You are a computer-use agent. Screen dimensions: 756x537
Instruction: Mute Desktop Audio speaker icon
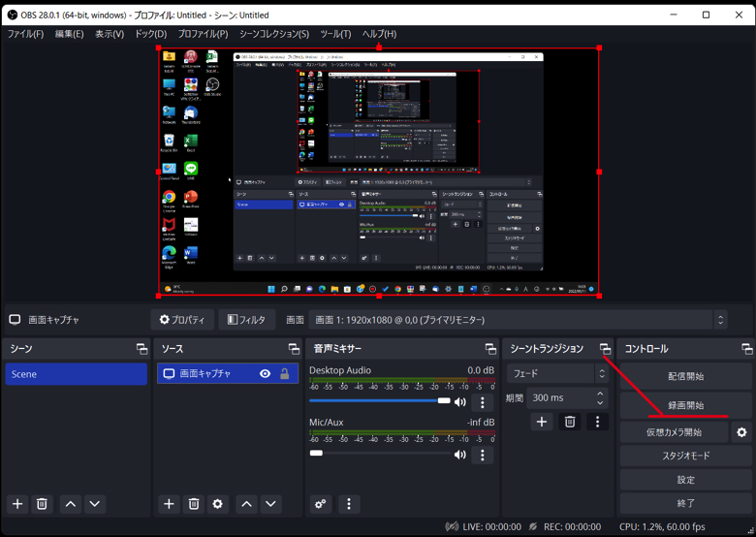point(460,402)
